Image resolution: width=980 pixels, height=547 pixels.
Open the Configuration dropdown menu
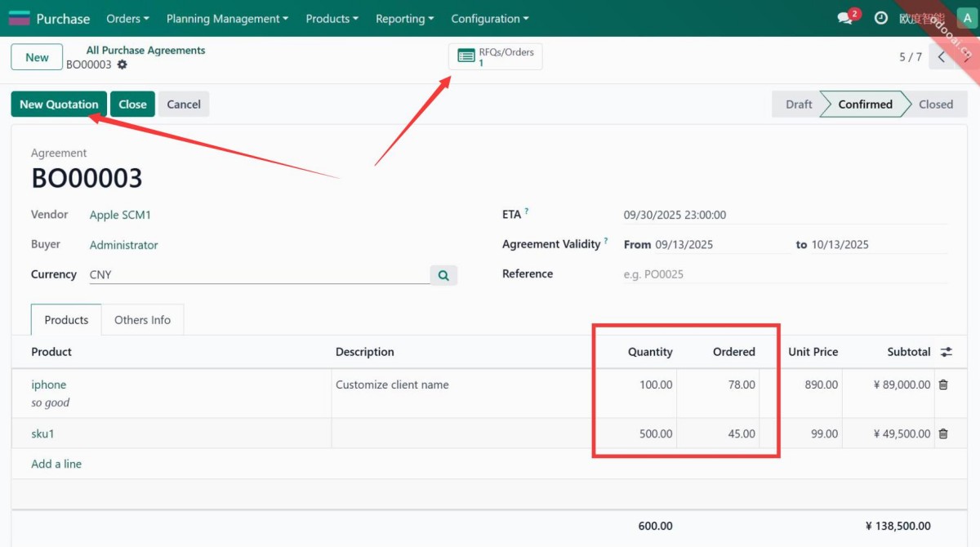[489, 18]
